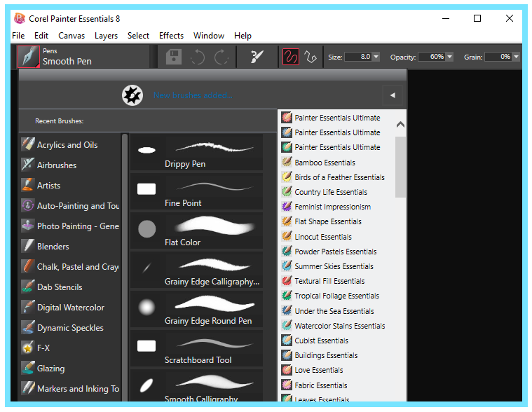The width and height of the screenshot is (532, 412).
Task: Open the Size dropdown arrow
Action: (376, 57)
